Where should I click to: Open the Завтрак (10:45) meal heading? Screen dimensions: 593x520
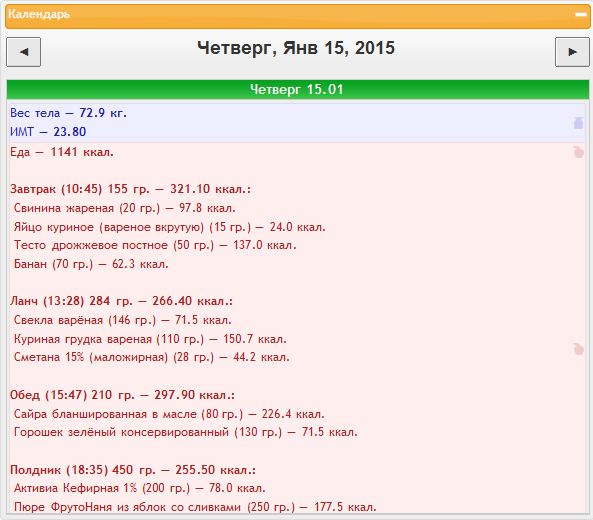(130, 189)
